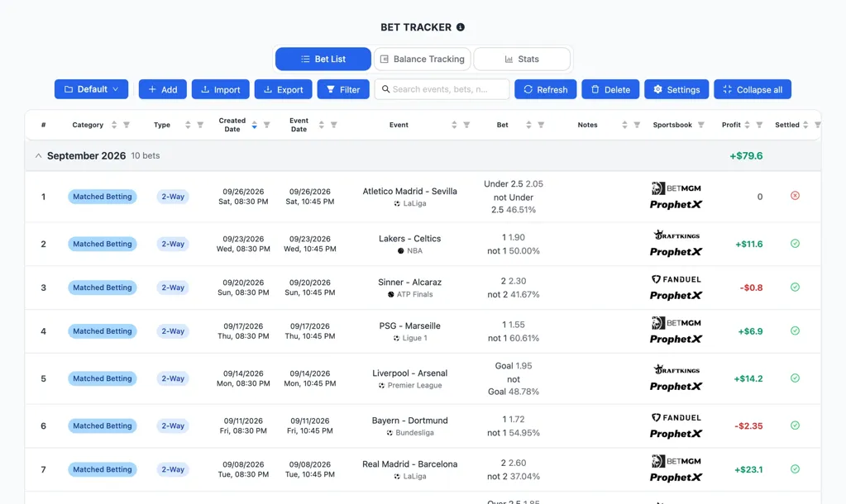
Task: Click the Bayern - Dortmund event
Action: coord(409,421)
